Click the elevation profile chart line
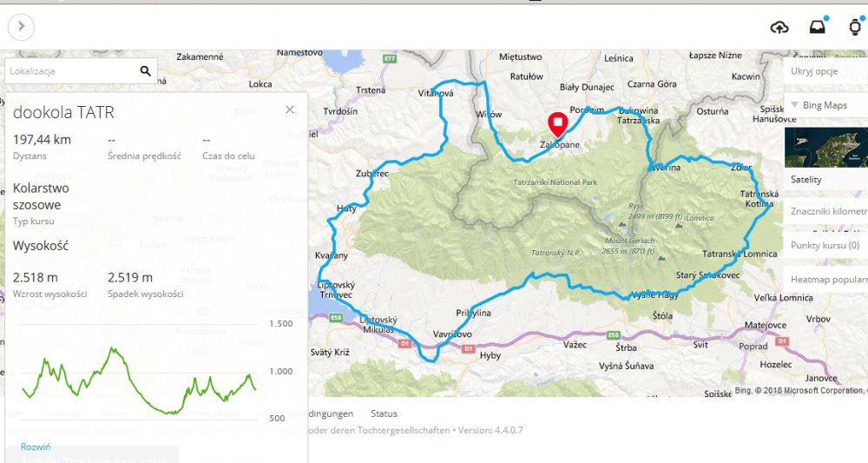Screen dimensions: 868x463 (x=113, y=350)
